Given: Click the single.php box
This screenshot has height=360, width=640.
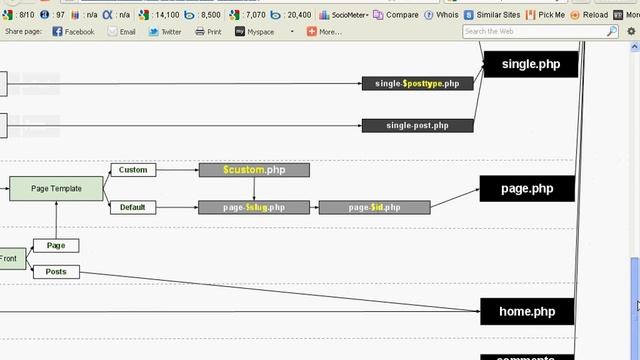Looking at the screenshot, I should pyautogui.click(x=531, y=64).
